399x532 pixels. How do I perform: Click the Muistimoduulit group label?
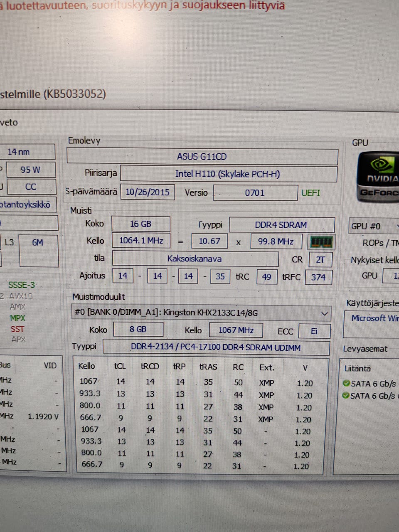point(99,297)
